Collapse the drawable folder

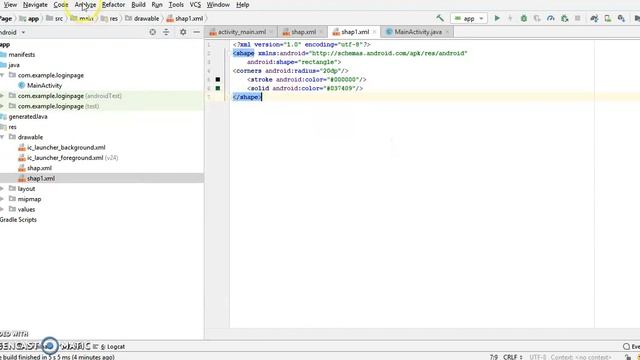(2, 137)
